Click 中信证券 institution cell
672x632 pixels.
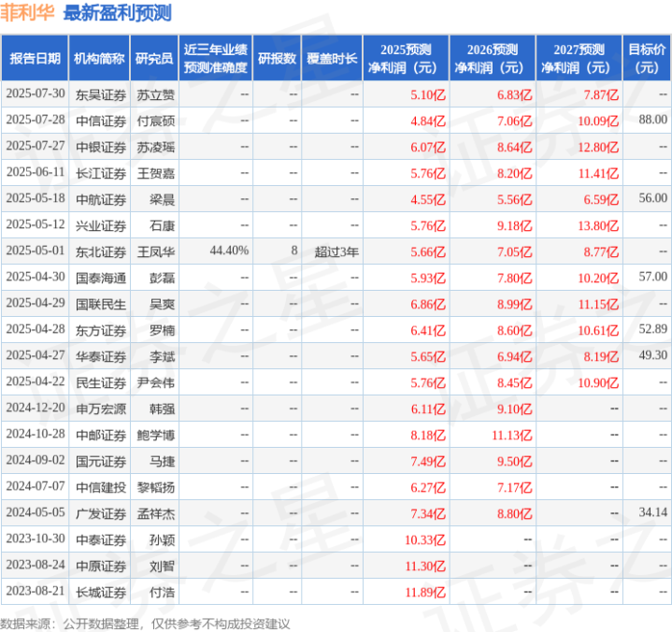pos(101,121)
